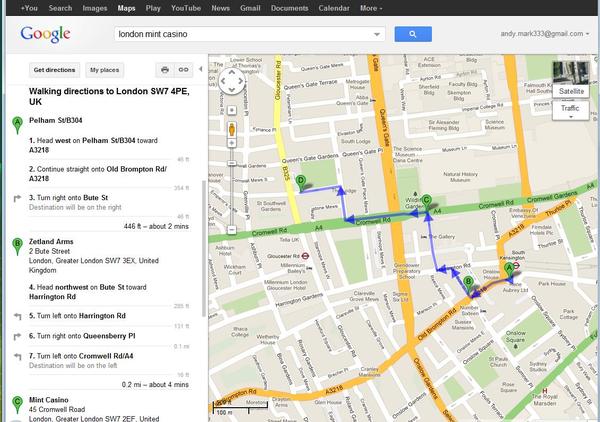Click marker A in the directions list
The image size is (600, 422).
click(x=17, y=125)
